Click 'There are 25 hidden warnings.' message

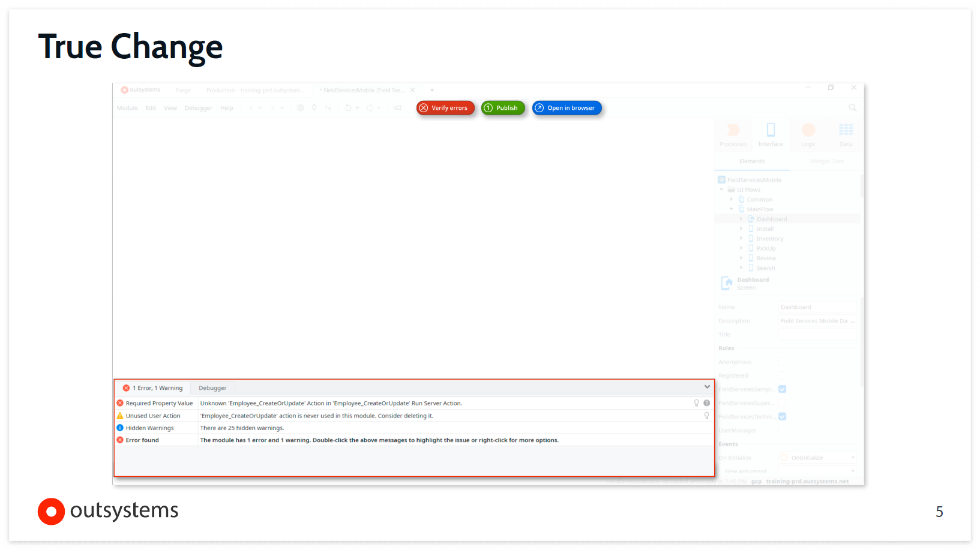tap(242, 428)
